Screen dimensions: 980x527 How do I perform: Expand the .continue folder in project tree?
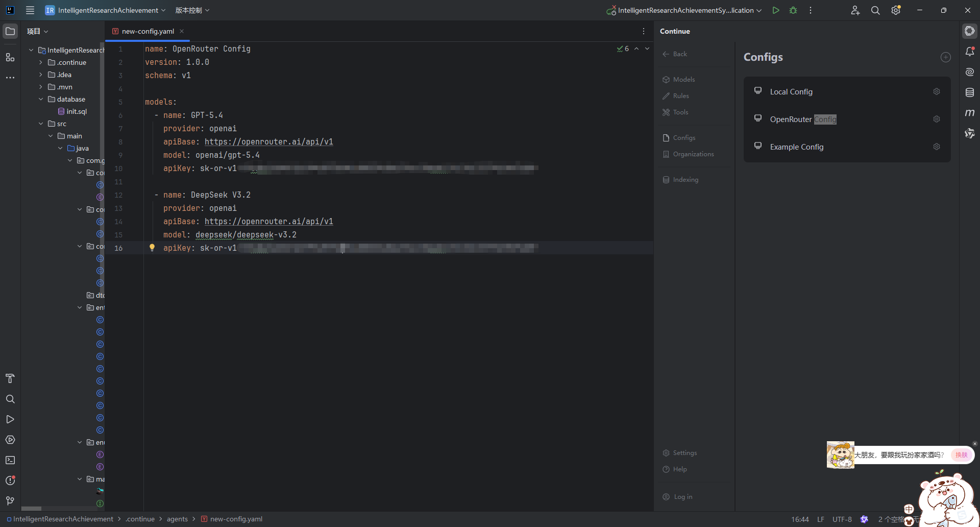click(x=41, y=62)
